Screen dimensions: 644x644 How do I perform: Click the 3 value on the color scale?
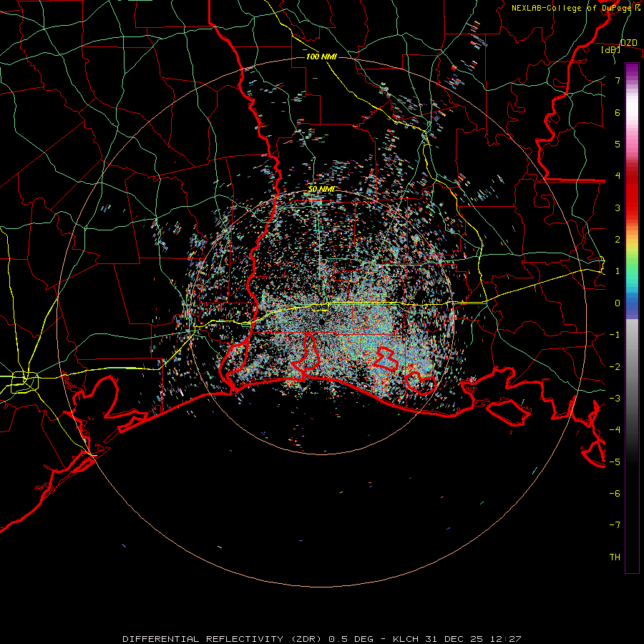618,208
